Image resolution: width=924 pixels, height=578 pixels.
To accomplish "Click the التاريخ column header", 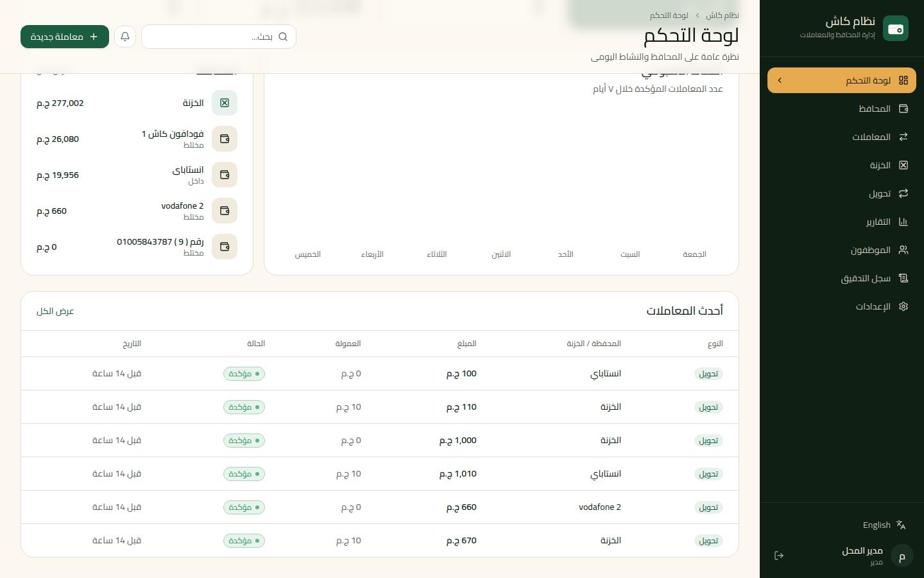I will pyautogui.click(x=132, y=344).
